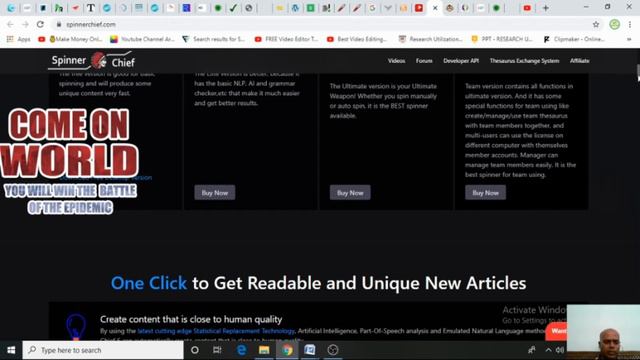Screen dimensions: 640x360
Task: Open File Explorer from the taskbar
Action: click(x=264, y=350)
